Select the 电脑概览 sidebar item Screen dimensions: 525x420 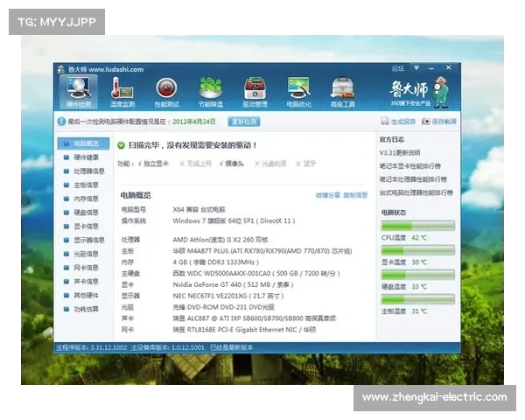click(x=83, y=143)
